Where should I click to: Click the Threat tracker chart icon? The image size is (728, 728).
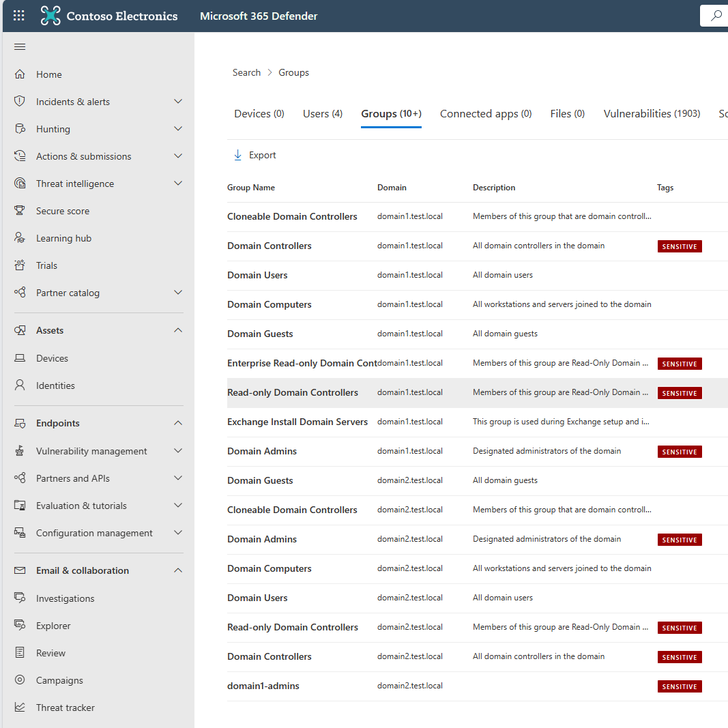point(20,707)
